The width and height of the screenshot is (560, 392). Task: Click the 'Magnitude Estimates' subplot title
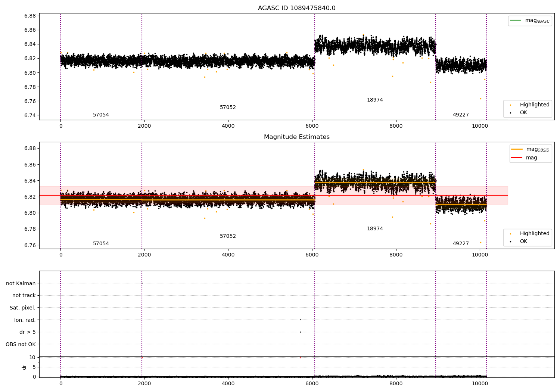click(296, 137)
